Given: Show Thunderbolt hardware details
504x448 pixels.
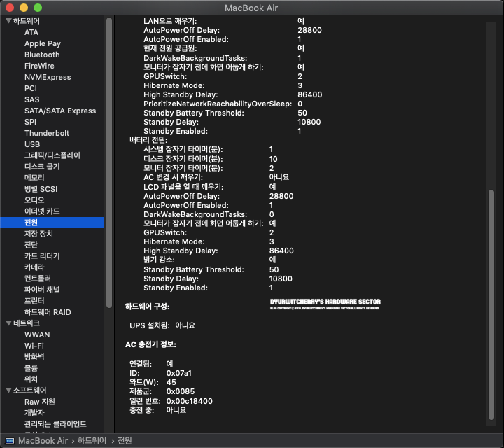Looking at the screenshot, I should pos(47,133).
